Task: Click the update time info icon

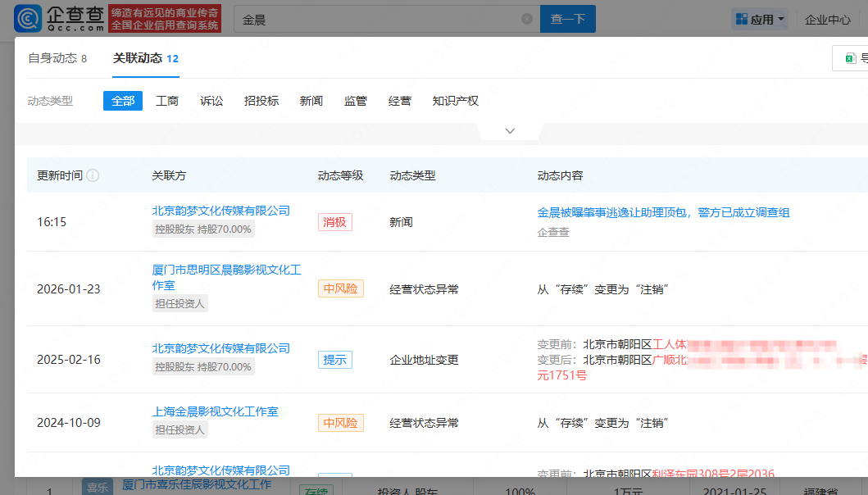Action: tap(93, 175)
